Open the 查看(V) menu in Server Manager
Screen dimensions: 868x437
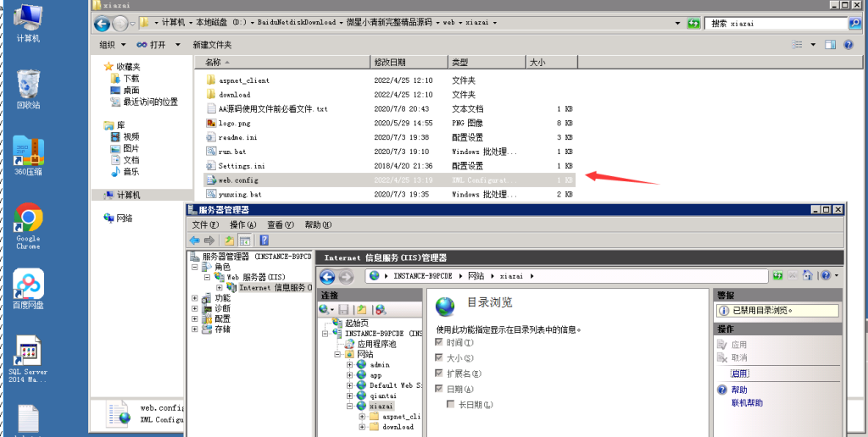click(x=281, y=224)
